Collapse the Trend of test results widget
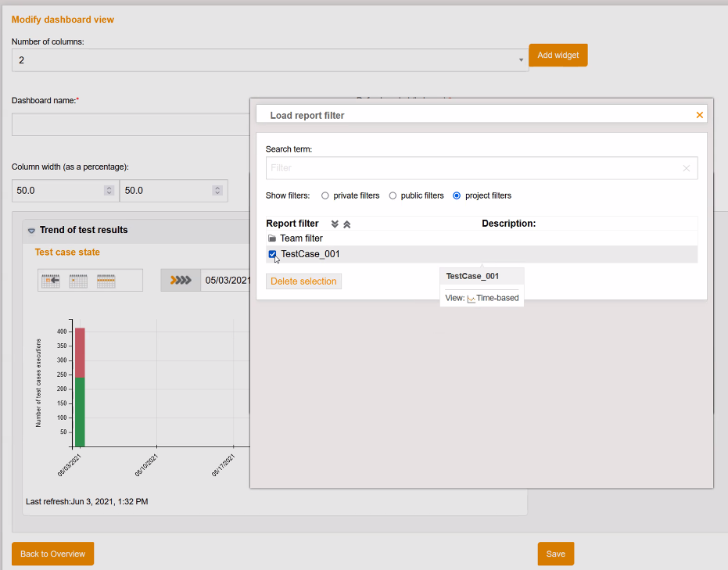The height and width of the screenshot is (570, 728). pos(30,230)
